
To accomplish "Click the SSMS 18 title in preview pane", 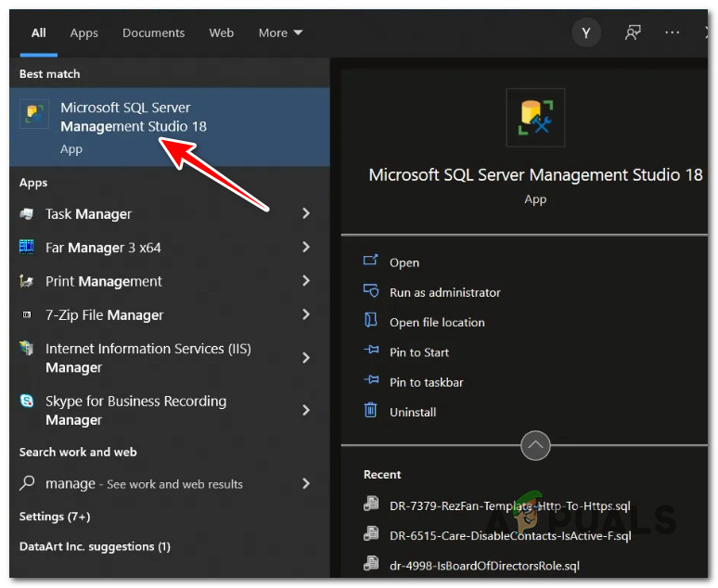I will point(535,175).
